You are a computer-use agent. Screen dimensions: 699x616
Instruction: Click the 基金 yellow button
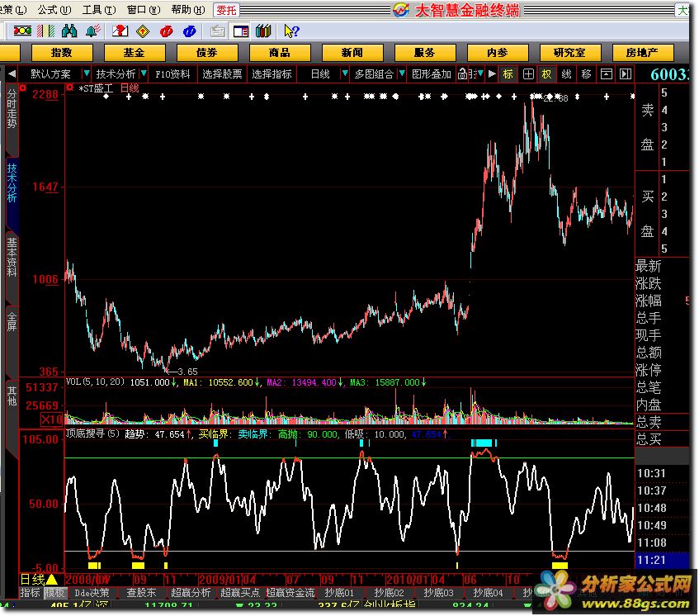(135, 53)
